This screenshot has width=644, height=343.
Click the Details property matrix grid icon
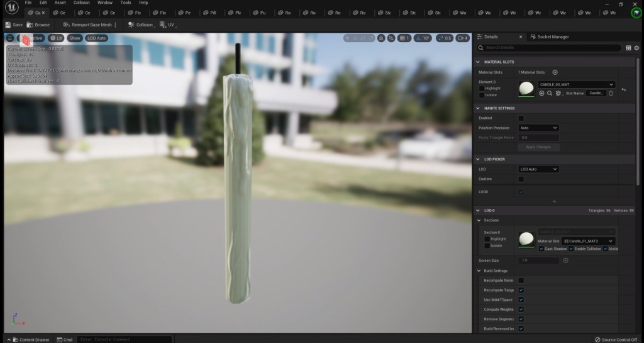[x=628, y=48]
